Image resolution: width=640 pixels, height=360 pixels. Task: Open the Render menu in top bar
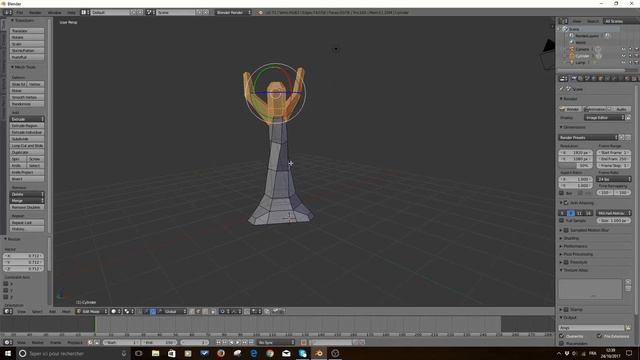35,13
